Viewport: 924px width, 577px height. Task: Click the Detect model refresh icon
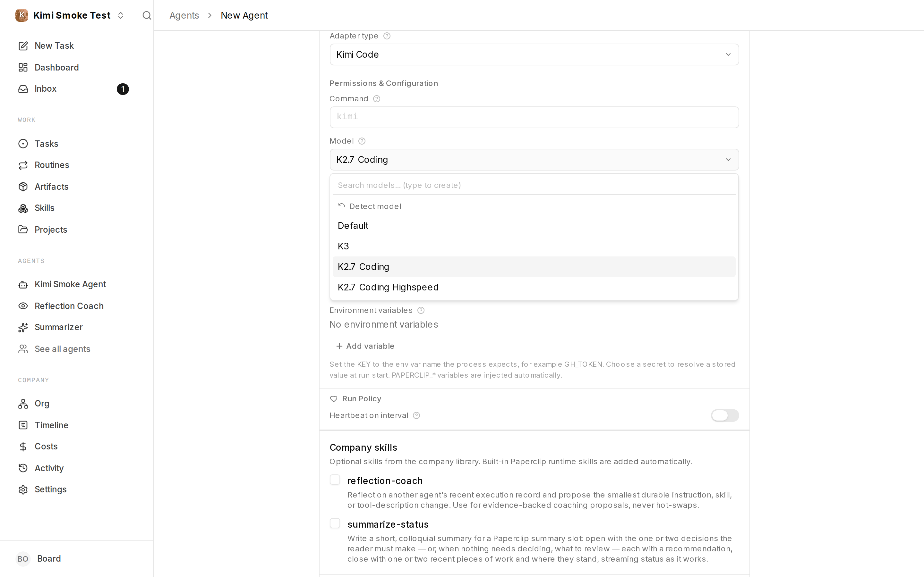click(341, 206)
